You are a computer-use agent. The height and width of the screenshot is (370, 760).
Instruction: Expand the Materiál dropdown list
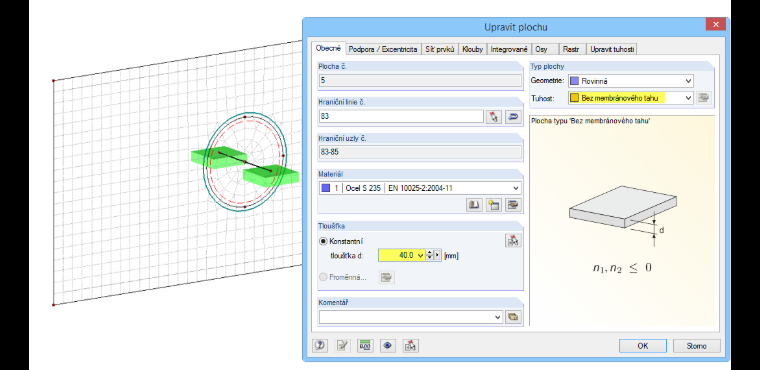pos(515,188)
